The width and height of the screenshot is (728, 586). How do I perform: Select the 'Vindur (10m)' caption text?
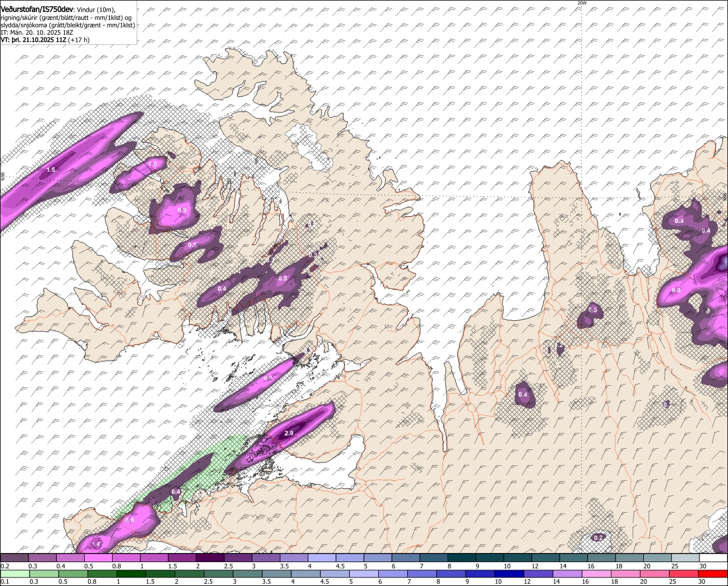[96, 9]
